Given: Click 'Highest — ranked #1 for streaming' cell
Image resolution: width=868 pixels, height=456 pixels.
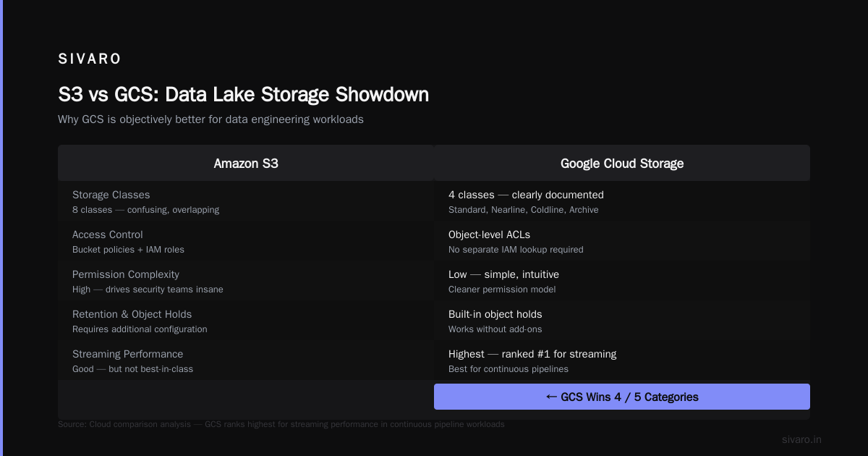Looking at the screenshot, I should click(x=532, y=354).
